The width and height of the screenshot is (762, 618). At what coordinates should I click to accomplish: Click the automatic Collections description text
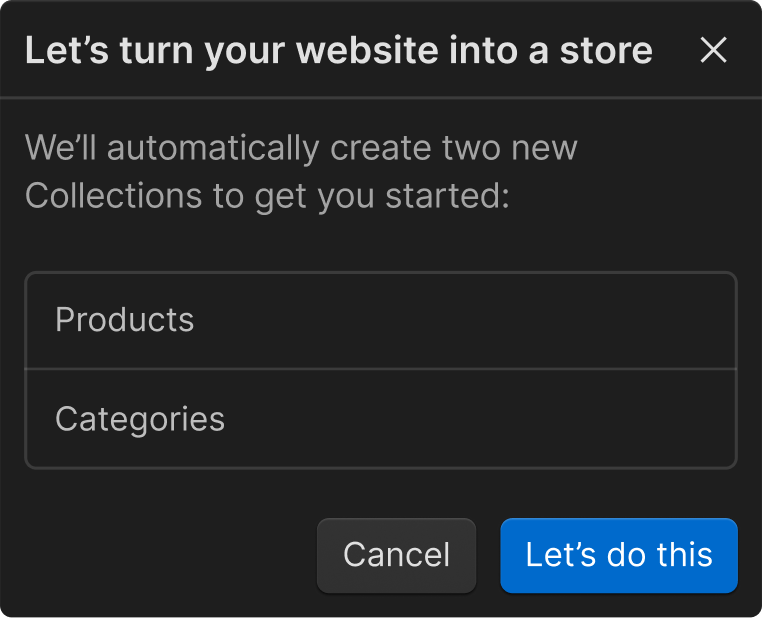point(300,172)
